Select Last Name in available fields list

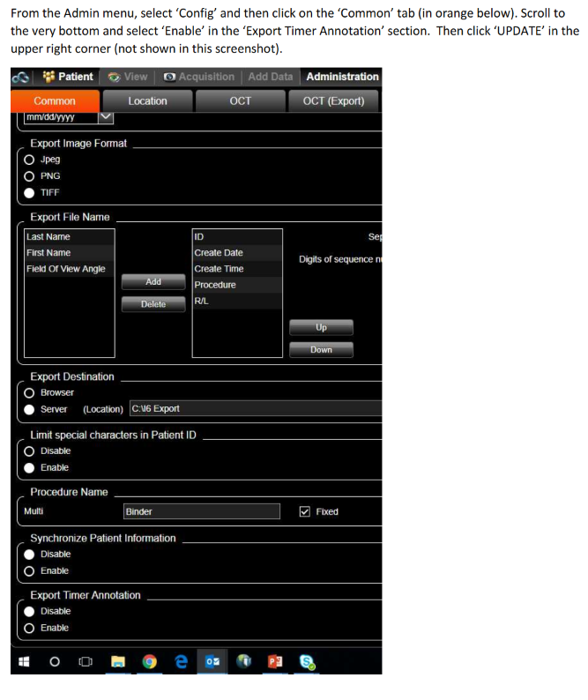(70, 236)
